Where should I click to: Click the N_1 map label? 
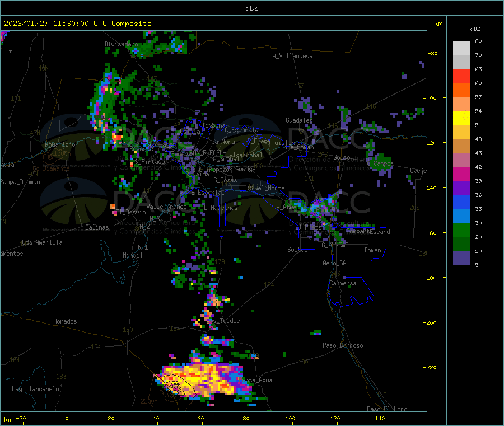[x=143, y=247]
